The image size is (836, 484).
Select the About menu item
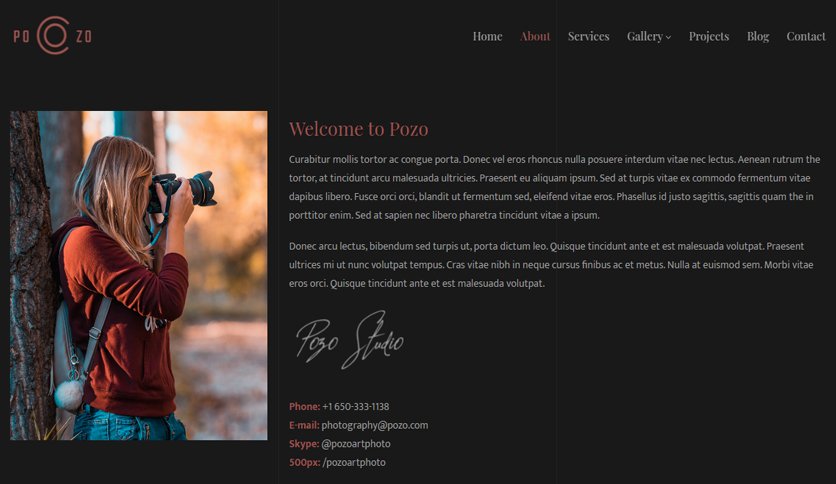[x=535, y=36]
